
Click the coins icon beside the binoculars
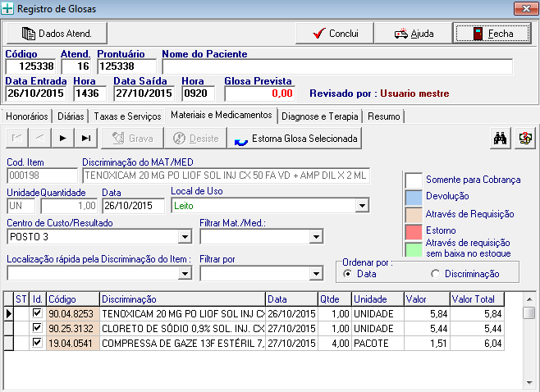click(x=525, y=138)
